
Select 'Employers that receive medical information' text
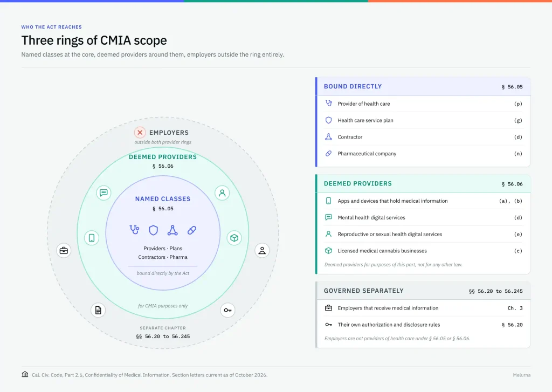click(388, 308)
